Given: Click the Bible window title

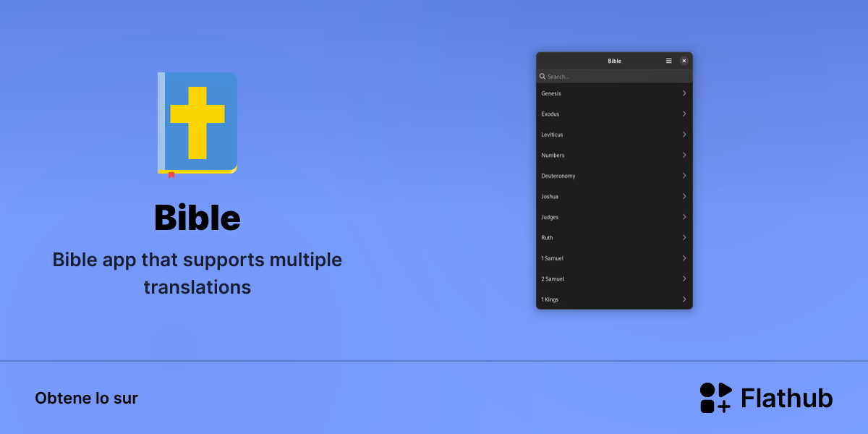Looking at the screenshot, I should click(x=614, y=61).
